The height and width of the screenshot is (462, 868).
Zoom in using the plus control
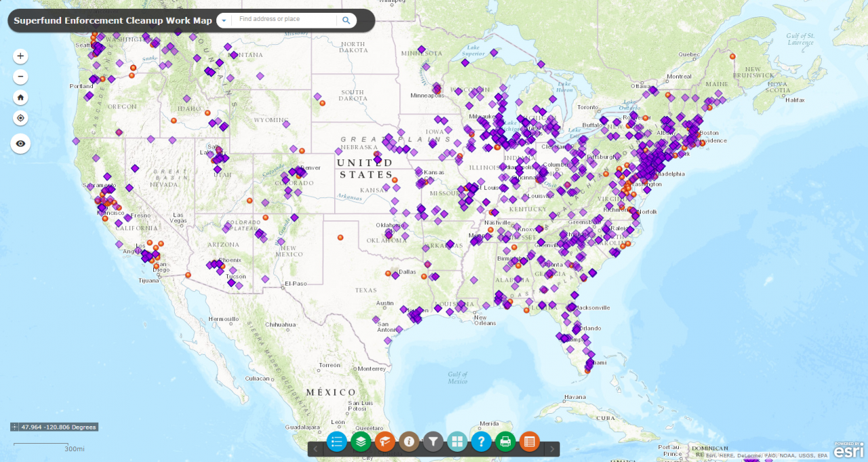[x=20, y=56]
